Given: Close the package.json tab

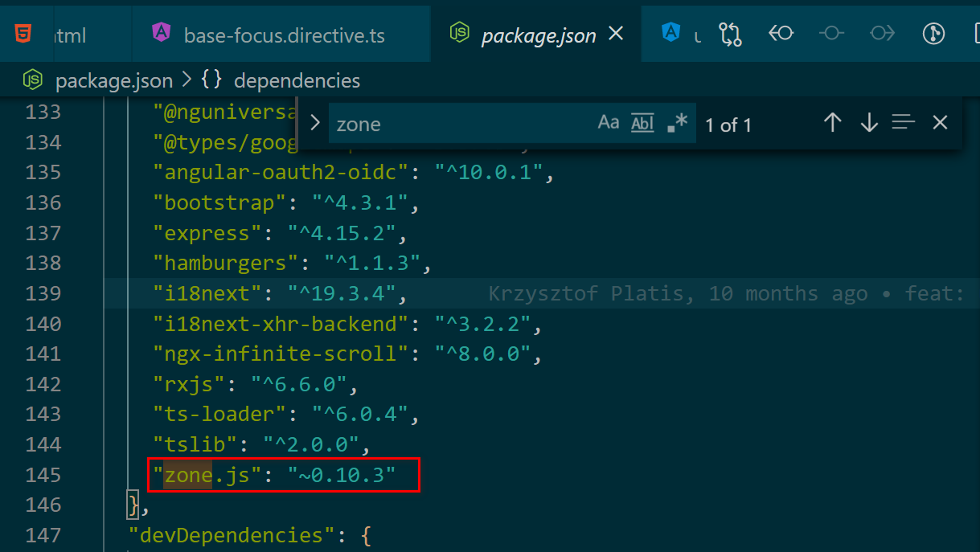Looking at the screenshot, I should tap(616, 34).
